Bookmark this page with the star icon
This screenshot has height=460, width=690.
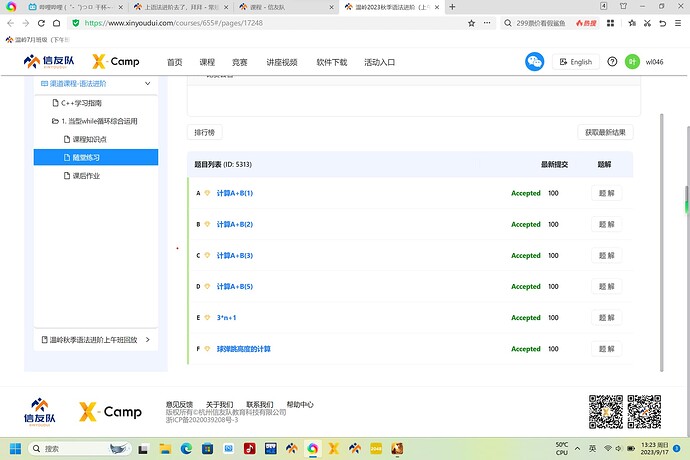[x=471, y=23]
